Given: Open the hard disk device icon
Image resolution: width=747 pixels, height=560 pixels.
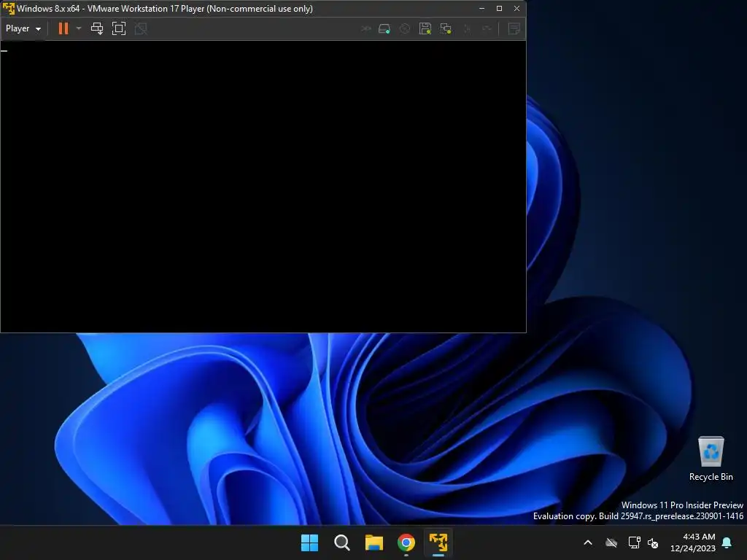Looking at the screenshot, I should [x=384, y=28].
